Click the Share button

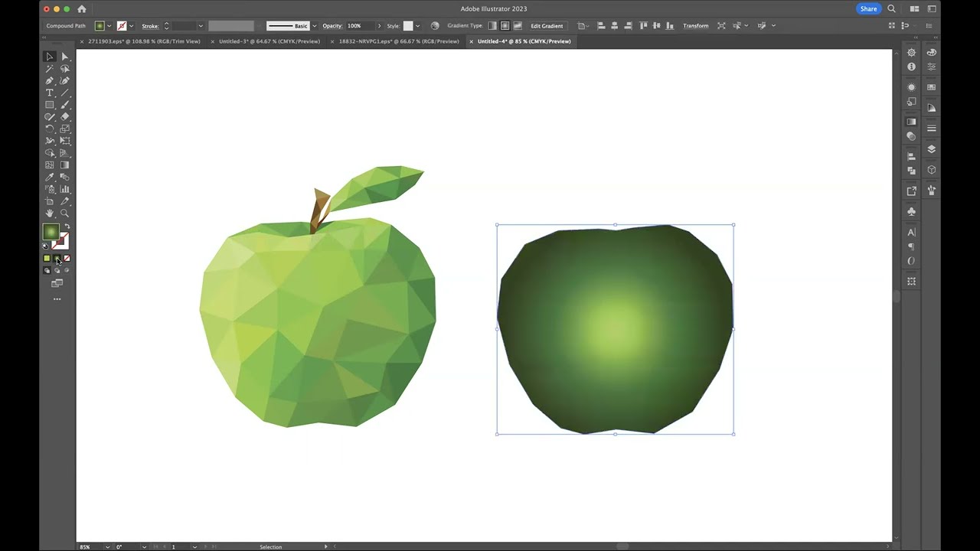[x=868, y=9]
